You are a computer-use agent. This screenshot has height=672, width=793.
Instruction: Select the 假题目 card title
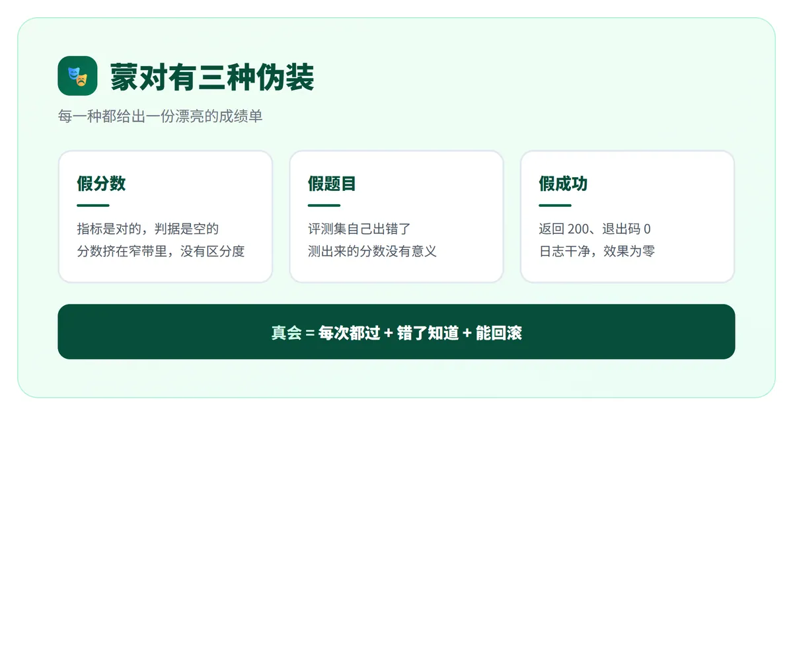tap(332, 184)
